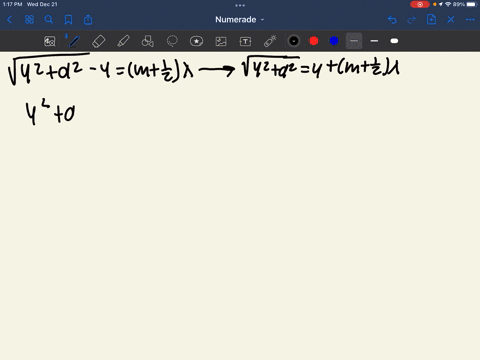Select the laser pointer tool

coord(270,41)
